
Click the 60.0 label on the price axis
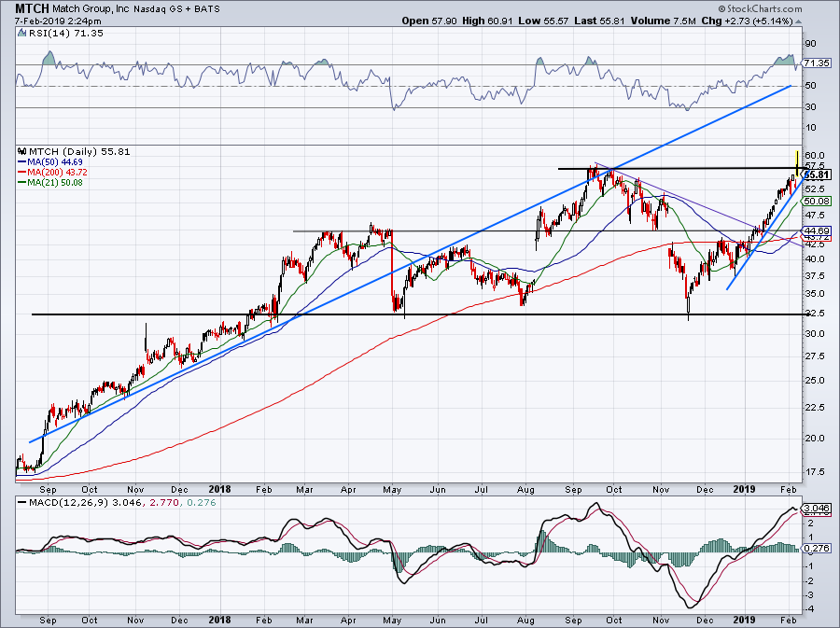(x=814, y=155)
